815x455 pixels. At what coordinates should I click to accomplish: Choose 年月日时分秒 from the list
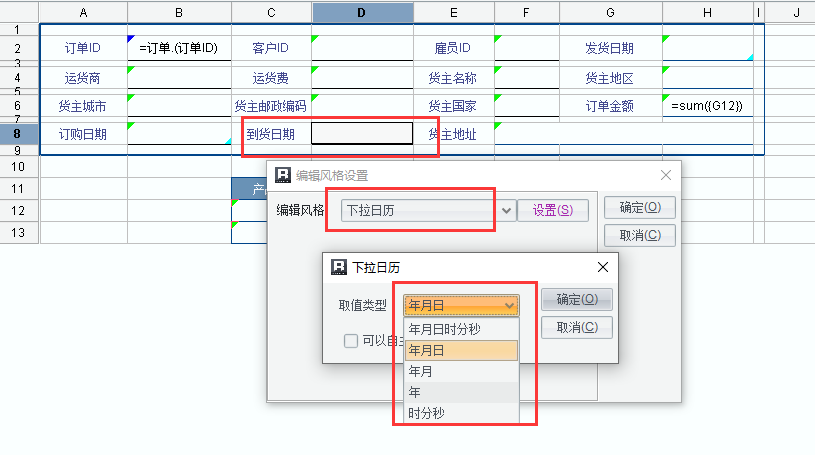point(461,329)
